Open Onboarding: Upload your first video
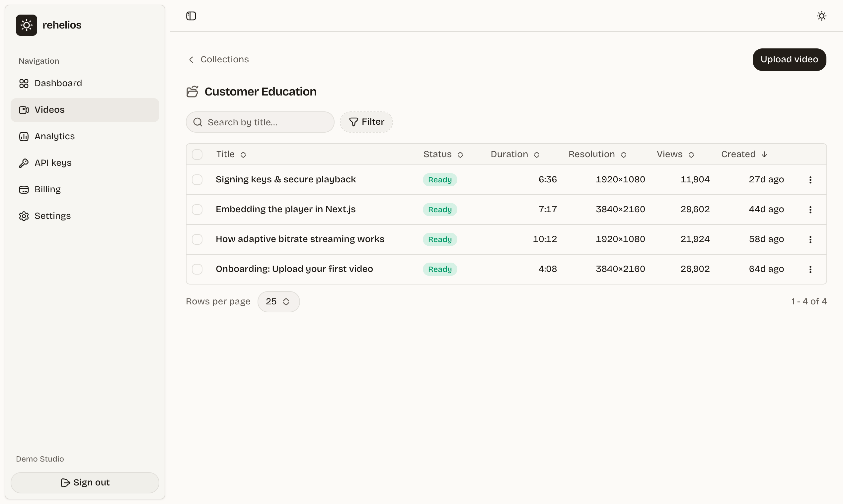Screen dimensions: 843x504 tap(294, 269)
